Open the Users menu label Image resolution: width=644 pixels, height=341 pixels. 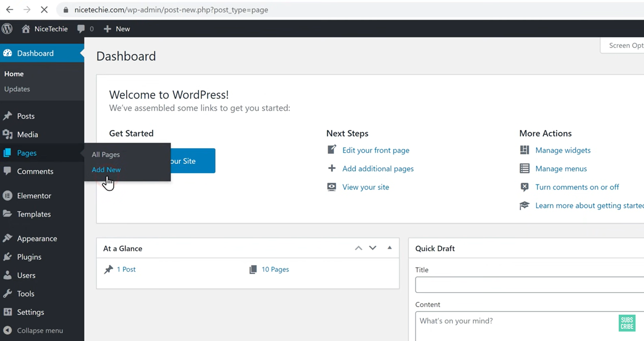(x=26, y=275)
